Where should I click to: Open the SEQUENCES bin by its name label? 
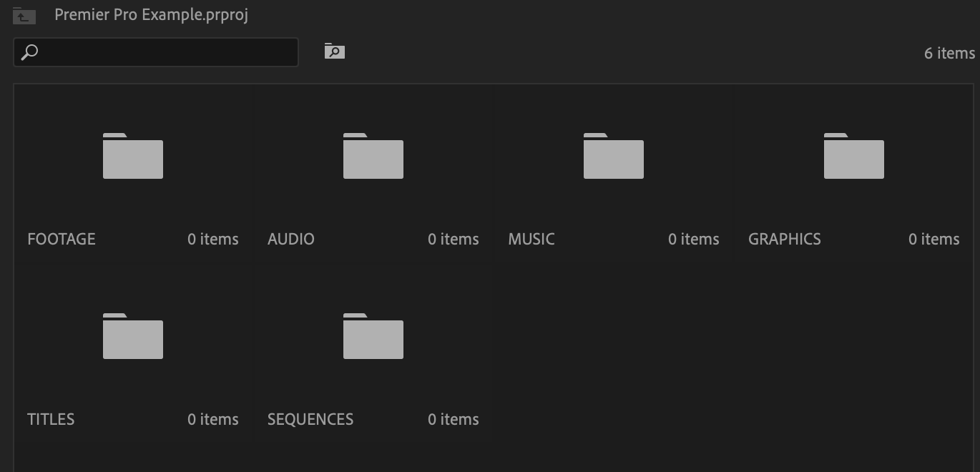click(310, 419)
